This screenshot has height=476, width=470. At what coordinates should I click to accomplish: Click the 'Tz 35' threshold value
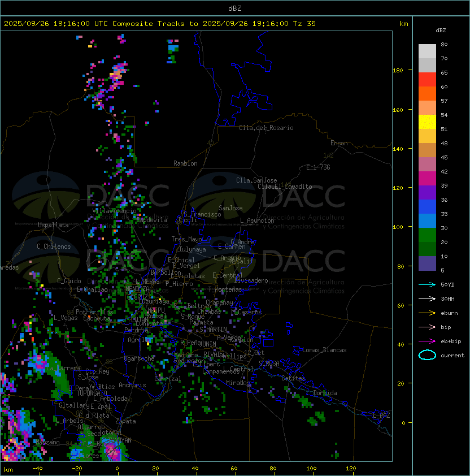tap(304, 24)
